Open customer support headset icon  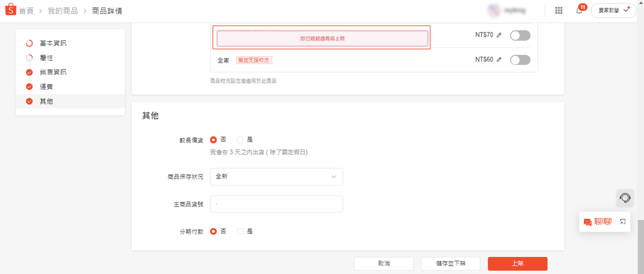pyautogui.click(x=625, y=198)
